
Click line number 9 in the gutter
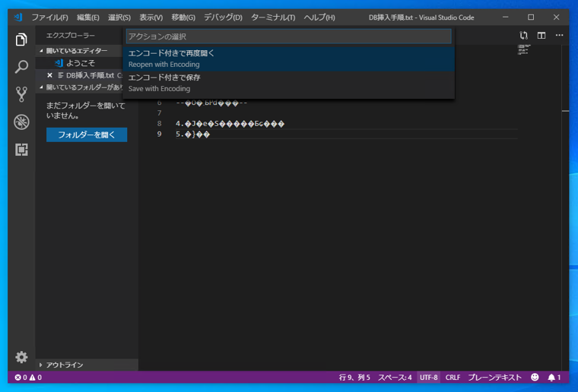[x=159, y=134]
